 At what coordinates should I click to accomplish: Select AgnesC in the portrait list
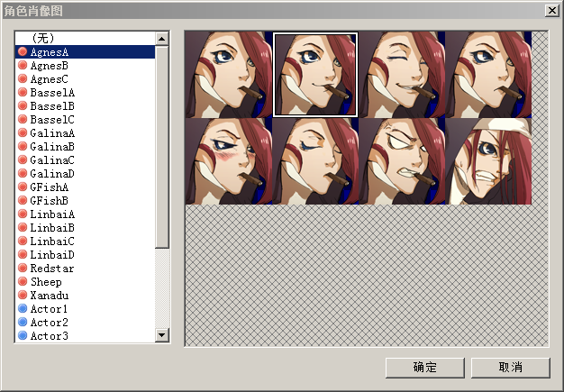tap(86, 78)
